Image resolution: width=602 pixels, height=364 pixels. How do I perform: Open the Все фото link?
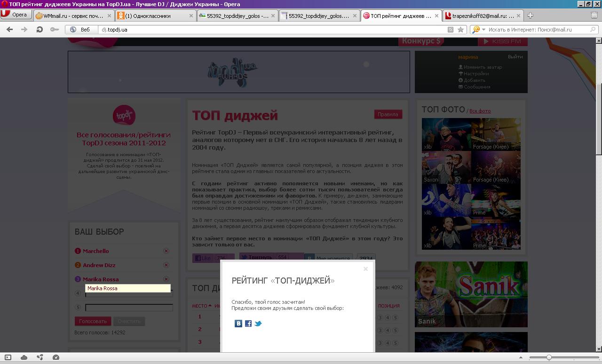click(480, 111)
